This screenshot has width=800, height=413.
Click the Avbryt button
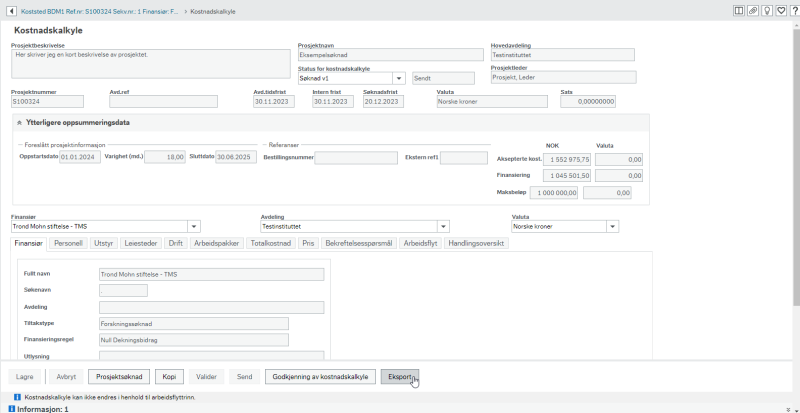66,377
